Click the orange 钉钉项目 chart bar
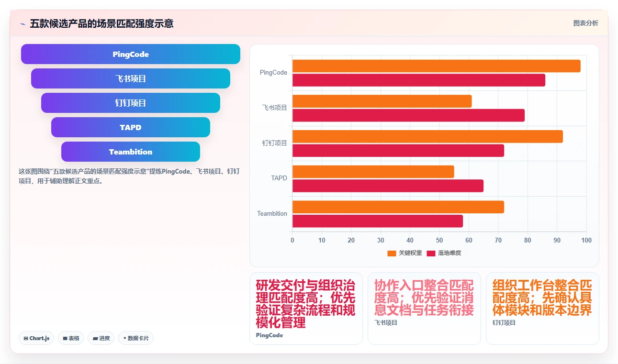Image resolution: width=618 pixels, height=364 pixels. coord(427,136)
